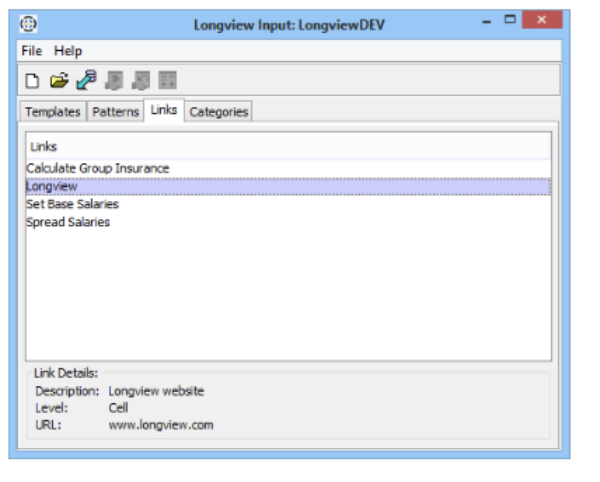Click the Links column header
Viewport: 600px width, 482px height.
tap(44, 147)
